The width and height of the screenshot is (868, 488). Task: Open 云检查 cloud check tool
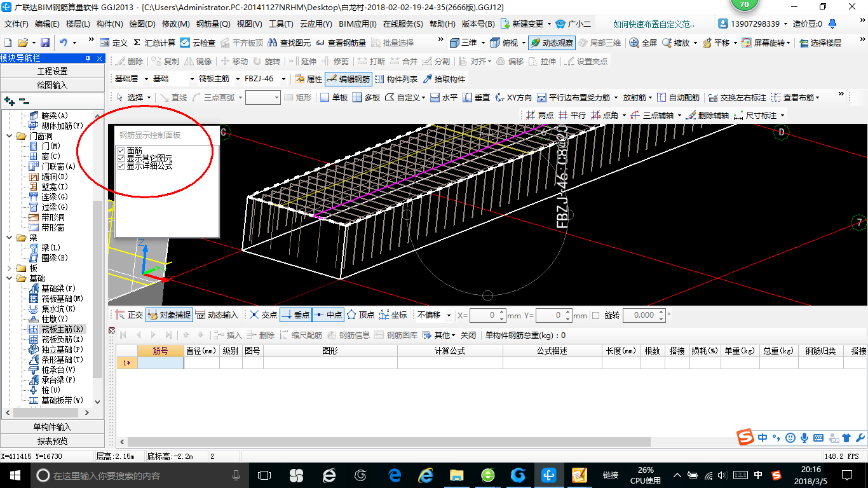click(x=198, y=43)
